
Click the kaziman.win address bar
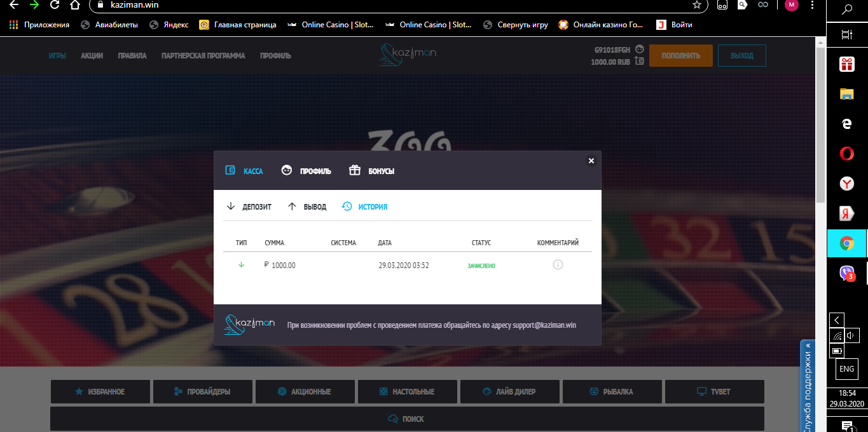click(x=399, y=5)
